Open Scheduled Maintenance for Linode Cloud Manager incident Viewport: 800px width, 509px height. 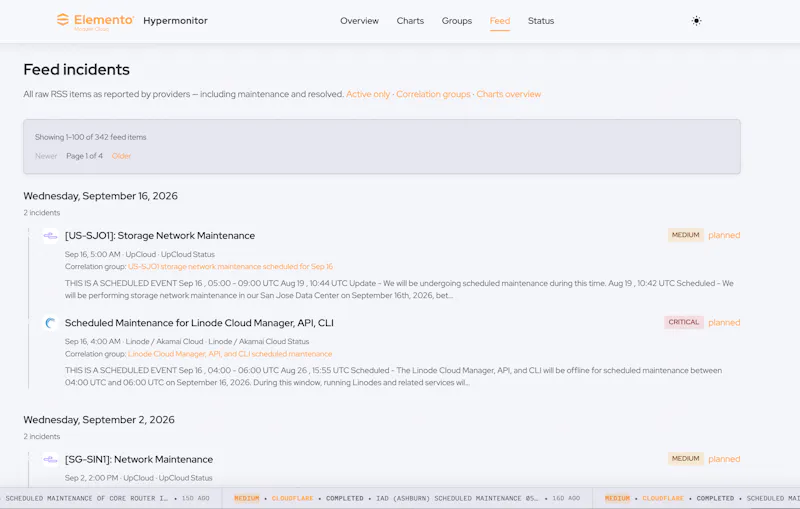[199, 323]
